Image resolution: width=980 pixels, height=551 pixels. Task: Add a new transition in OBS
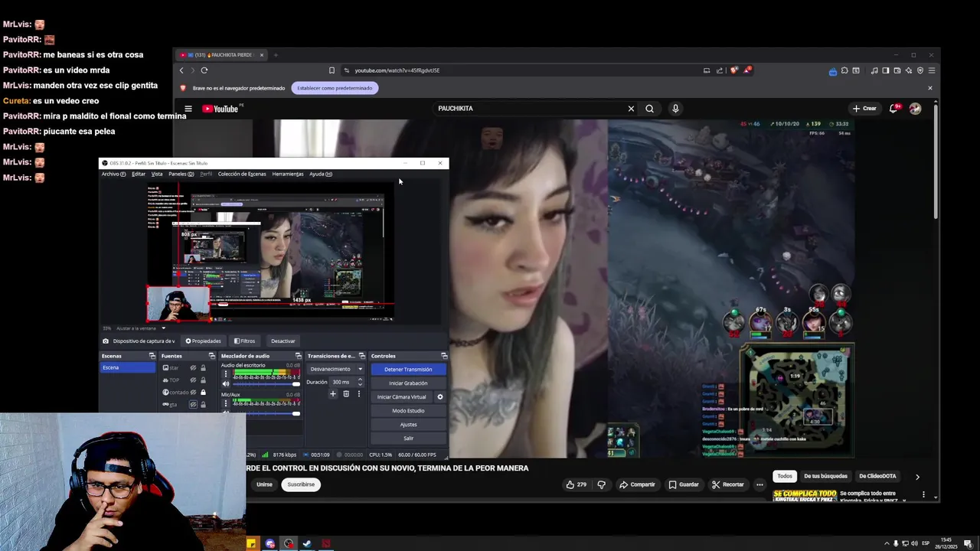tap(333, 393)
